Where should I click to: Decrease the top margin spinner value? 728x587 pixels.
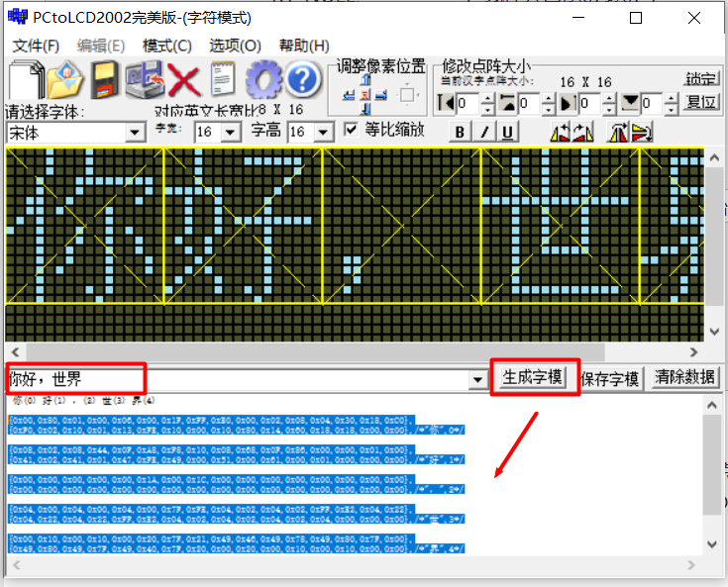pos(549,109)
